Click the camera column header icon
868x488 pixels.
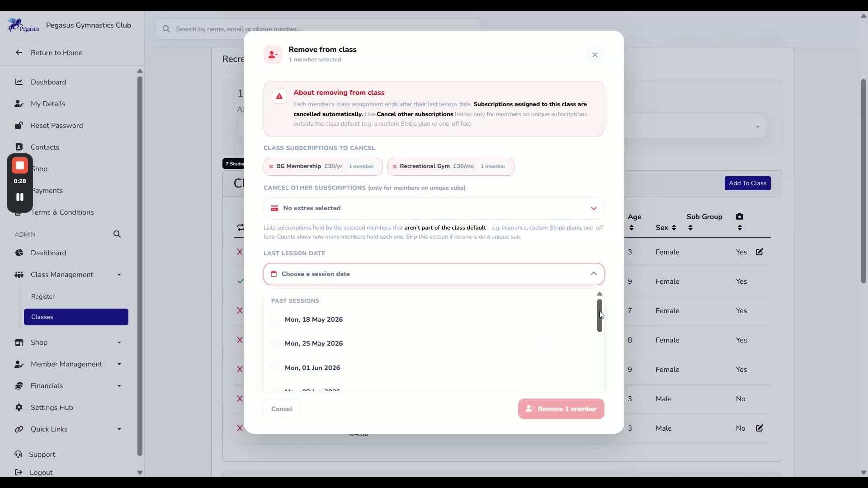coord(740,217)
